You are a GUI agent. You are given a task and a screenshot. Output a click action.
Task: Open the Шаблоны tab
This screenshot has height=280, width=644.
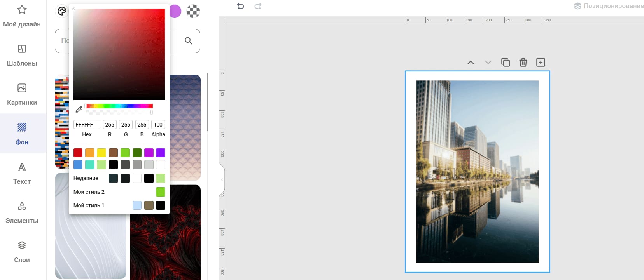click(x=22, y=55)
